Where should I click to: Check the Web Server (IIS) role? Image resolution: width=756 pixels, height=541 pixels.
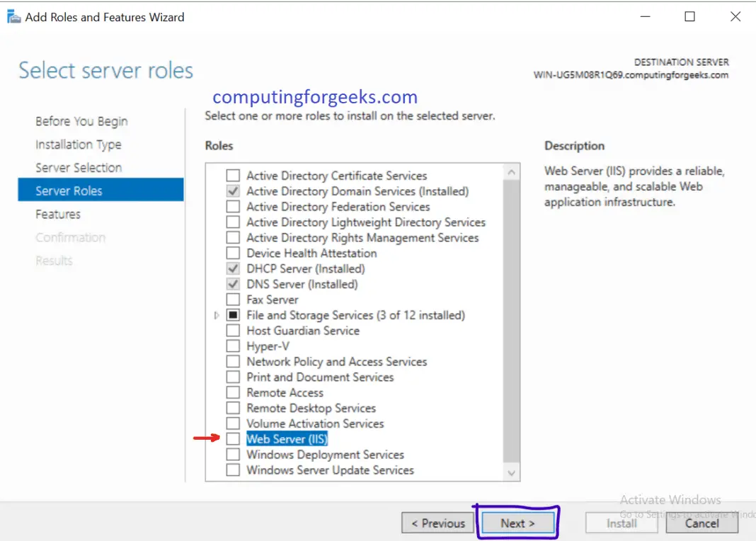click(x=233, y=439)
